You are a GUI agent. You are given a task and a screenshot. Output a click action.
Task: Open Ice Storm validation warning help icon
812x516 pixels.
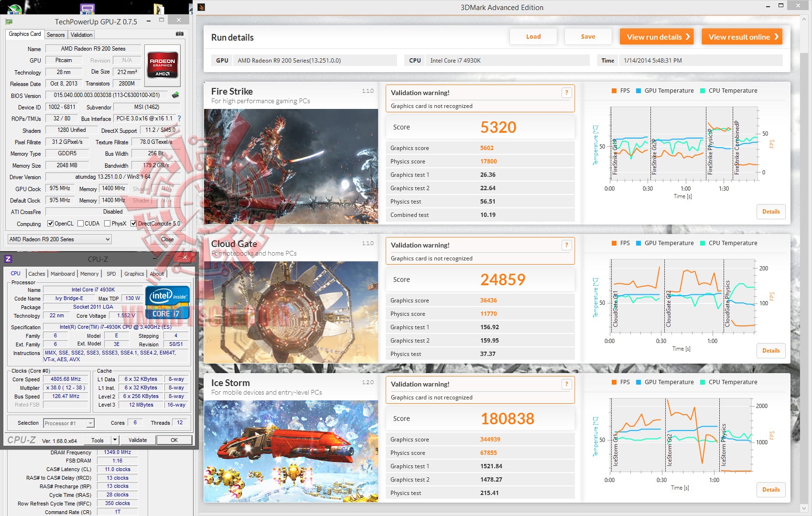566,384
